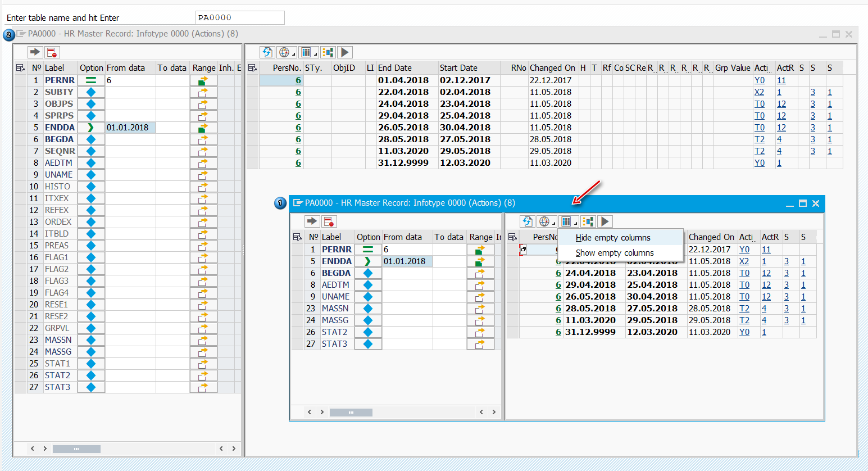Click the Execute play icon in back window

click(345, 52)
